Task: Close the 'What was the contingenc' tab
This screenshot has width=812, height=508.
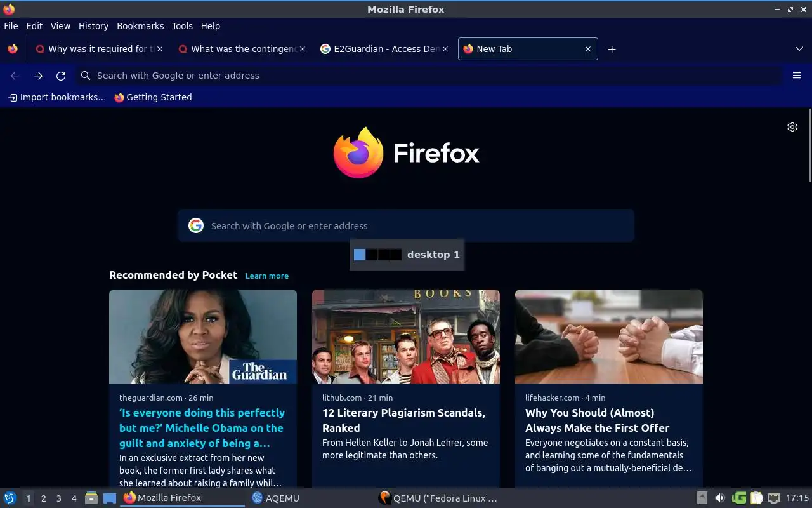Action: 303,49
